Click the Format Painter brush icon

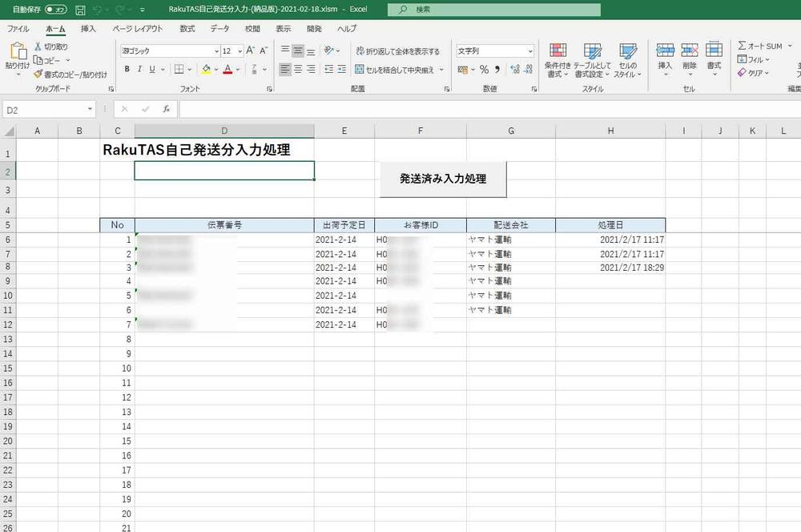[x=38, y=74]
